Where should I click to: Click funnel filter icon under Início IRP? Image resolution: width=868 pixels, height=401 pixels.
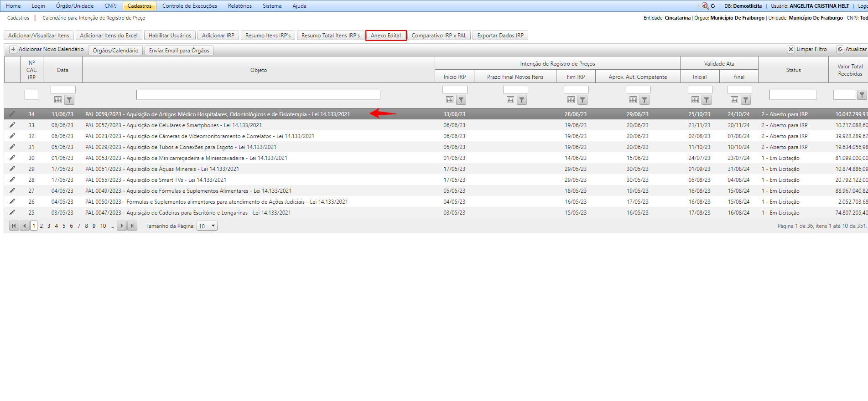coord(461,100)
